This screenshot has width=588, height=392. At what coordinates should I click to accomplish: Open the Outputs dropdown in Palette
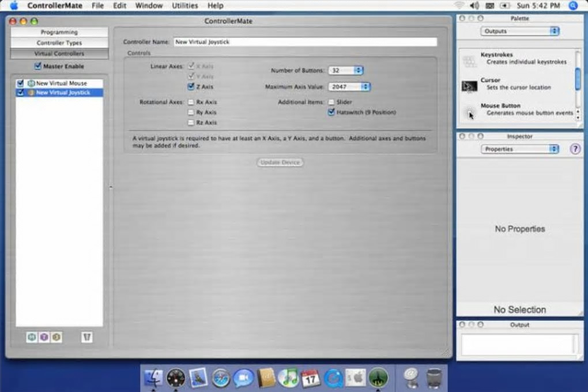click(x=520, y=31)
